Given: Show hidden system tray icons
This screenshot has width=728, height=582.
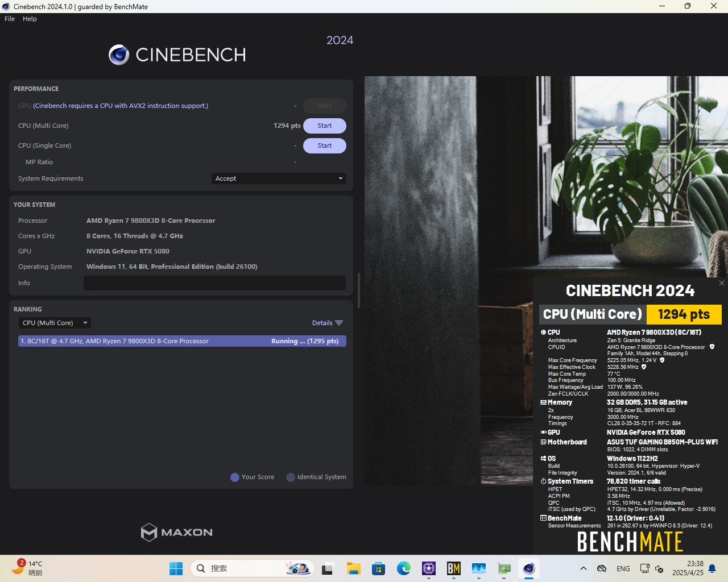Looking at the screenshot, I should (583, 568).
